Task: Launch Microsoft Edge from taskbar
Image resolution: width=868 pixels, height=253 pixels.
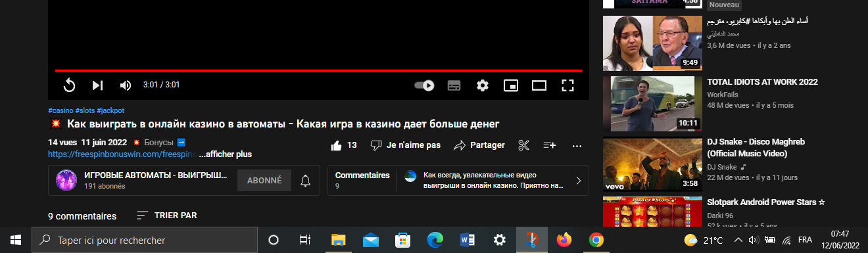Action: [435, 240]
